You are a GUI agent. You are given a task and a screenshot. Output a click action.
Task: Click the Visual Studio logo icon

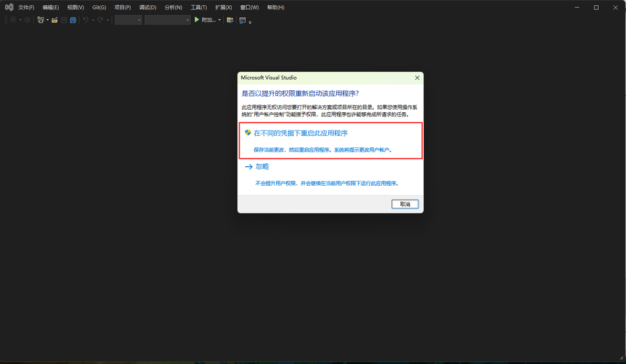9,7
